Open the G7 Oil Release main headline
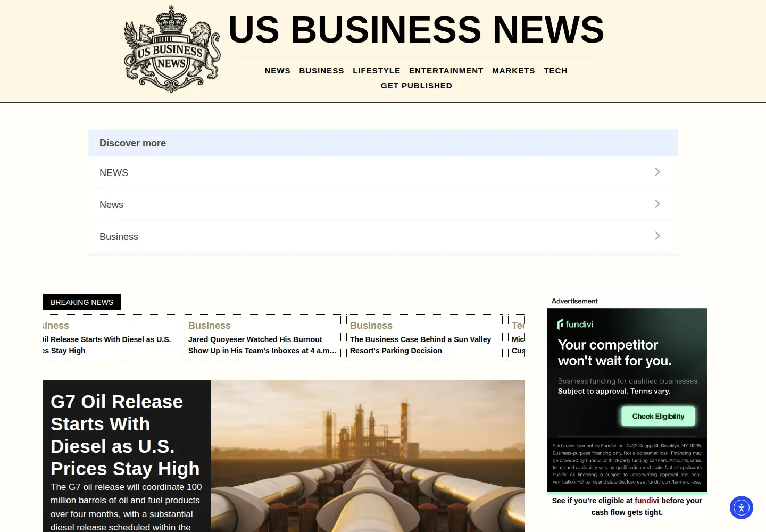 [125, 435]
